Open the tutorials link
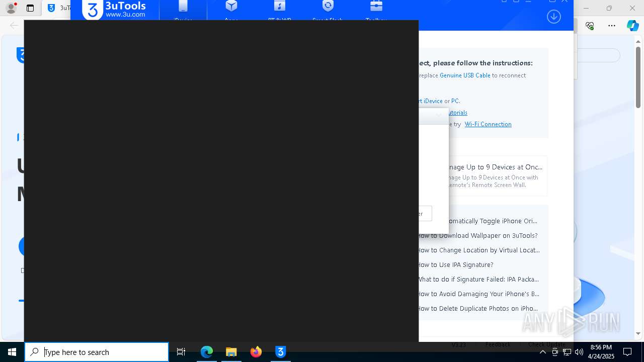644x362 pixels. (457, 113)
